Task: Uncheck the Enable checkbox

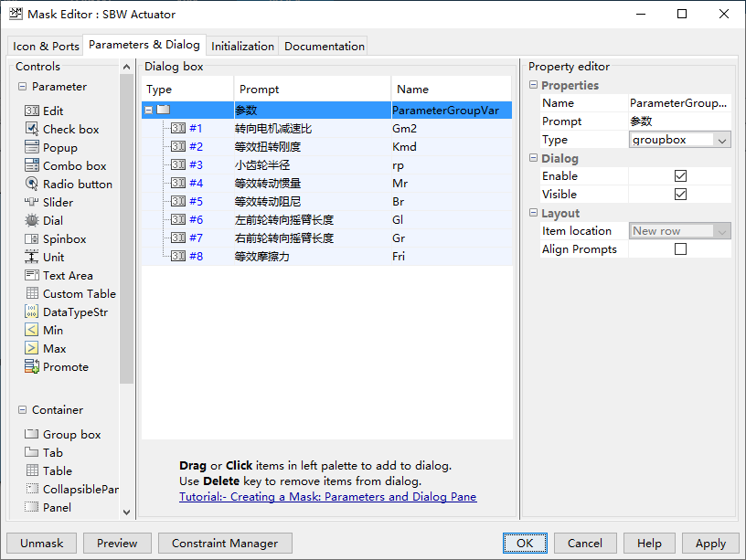Action: click(x=680, y=175)
